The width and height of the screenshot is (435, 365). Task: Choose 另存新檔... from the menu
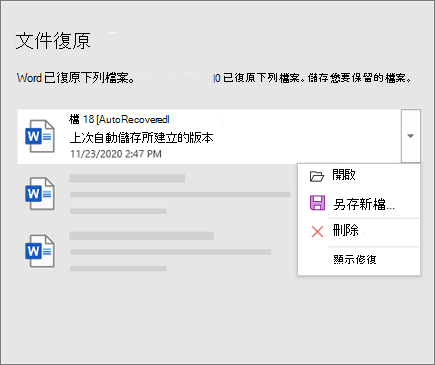[x=364, y=204]
